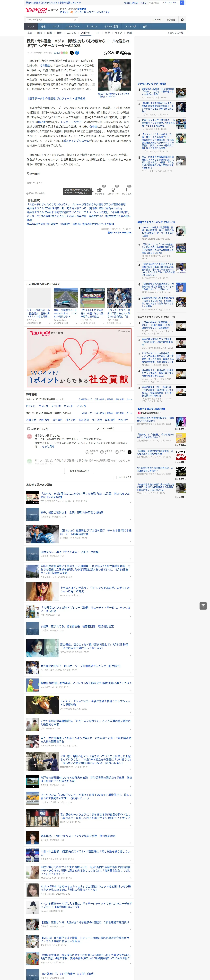Open the ライブ navigation tab

coord(56,27)
